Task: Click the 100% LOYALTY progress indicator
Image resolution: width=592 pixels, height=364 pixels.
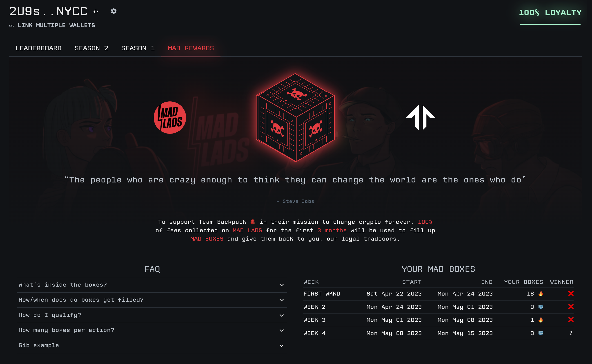Action: click(550, 16)
